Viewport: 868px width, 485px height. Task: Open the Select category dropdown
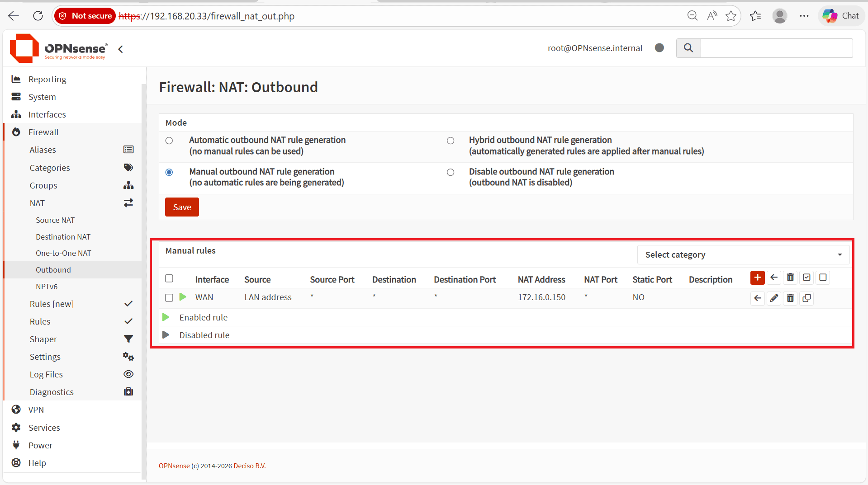point(743,255)
